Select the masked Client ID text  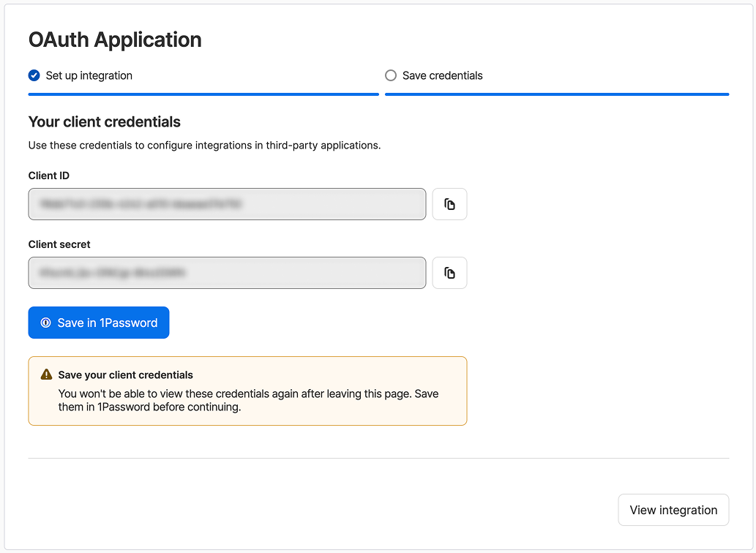(x=227, y=204)
